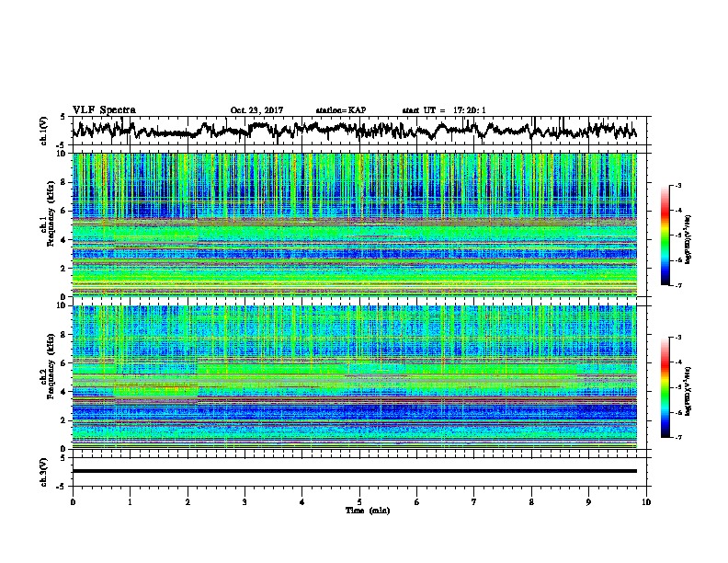Click time axis tick label "10"
The height and width of the screenshot is (563, 728).
tap(646, 502)
